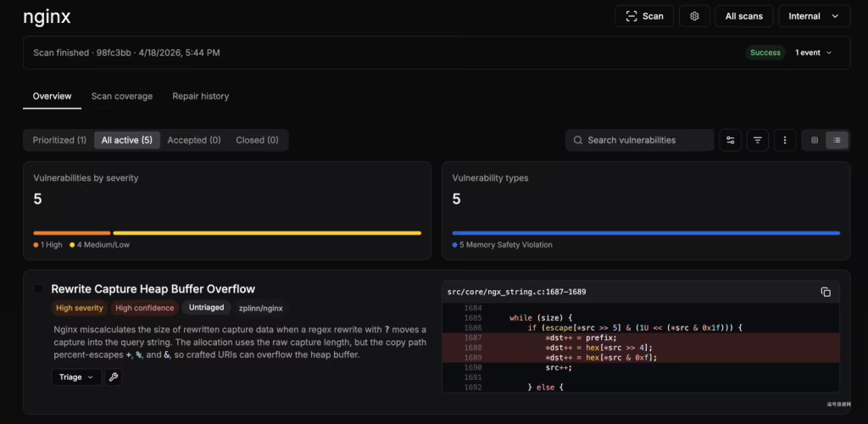Open display options sliders icon

pyautogui.click(x=730, y=140)
